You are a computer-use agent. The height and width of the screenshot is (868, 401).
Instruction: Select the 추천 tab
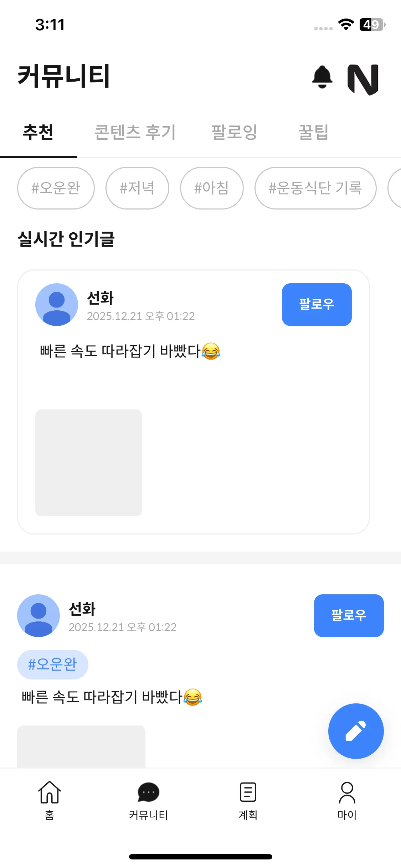click(x=38, y=133)
